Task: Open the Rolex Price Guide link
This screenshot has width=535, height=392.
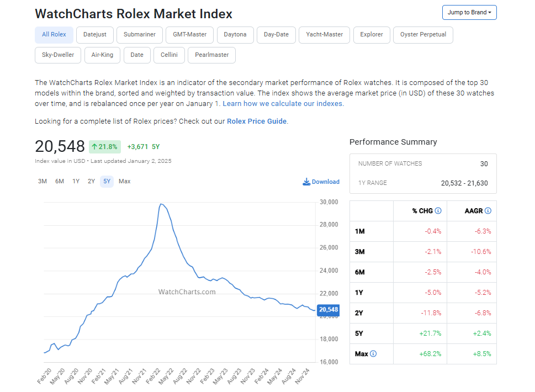Action: point(257,121)
